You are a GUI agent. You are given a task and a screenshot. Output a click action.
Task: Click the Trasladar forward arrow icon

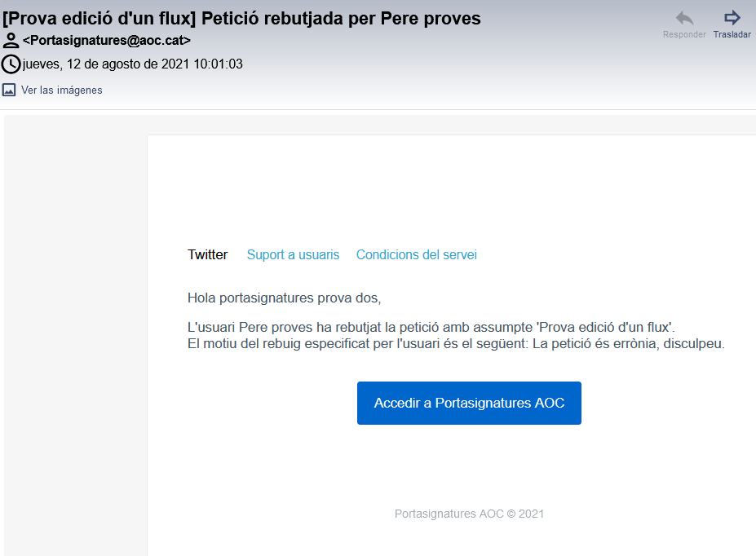coord(732,18)
